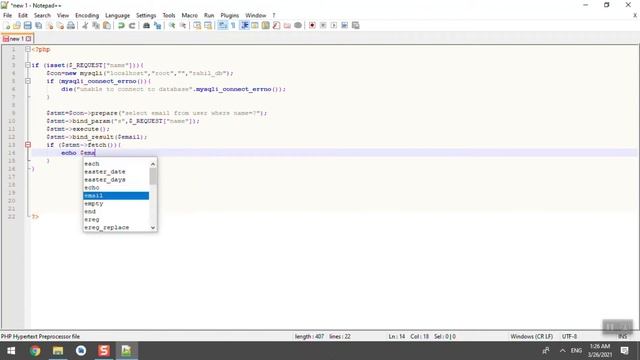Click 'Windows (CR LF)' in the status bar
Viewport: 640px width, 360px height.
531,337
